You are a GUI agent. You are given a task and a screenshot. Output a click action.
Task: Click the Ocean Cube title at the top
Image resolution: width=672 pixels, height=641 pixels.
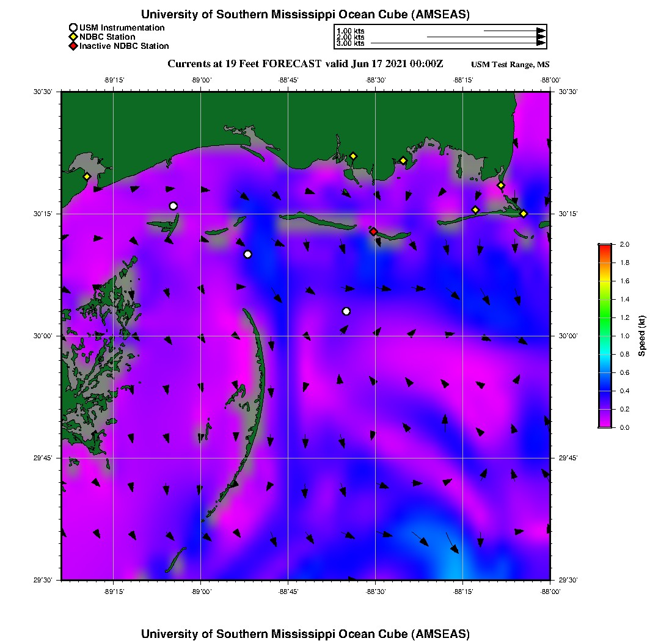tap(305, 14)
